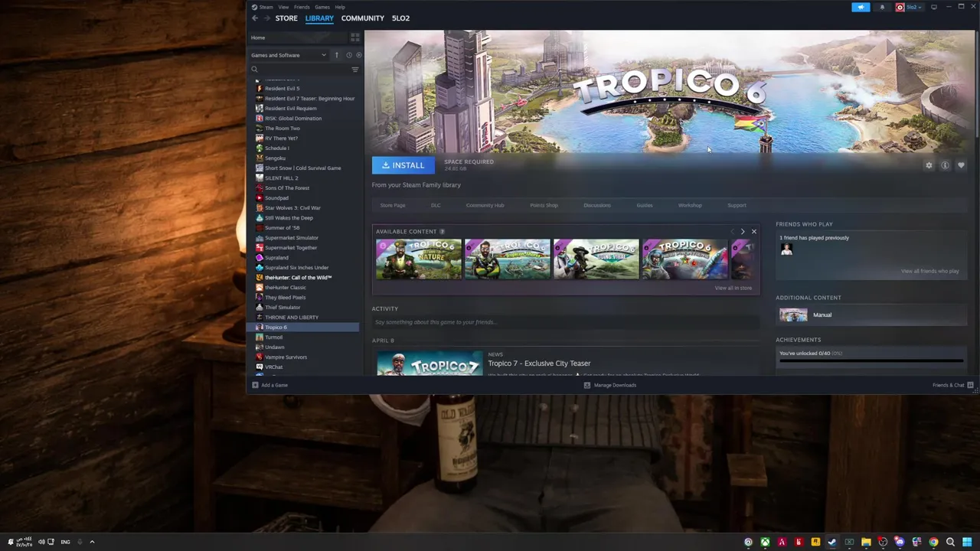Open the Tropico 6 Going Viral DLC thumbnail
This screenshot has width=980, height=551.
click(596, 259)
